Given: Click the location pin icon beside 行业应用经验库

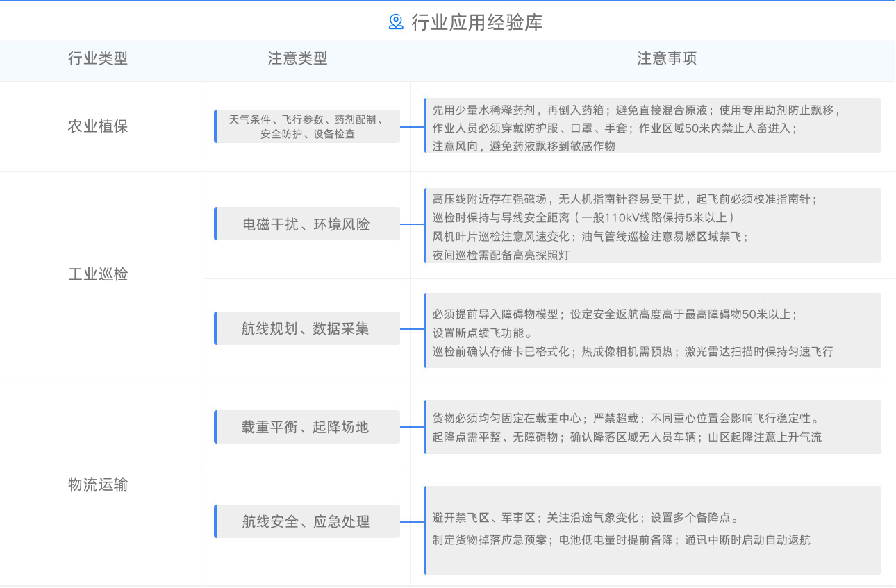Looking at the screenshot, I should pos(396,22).
